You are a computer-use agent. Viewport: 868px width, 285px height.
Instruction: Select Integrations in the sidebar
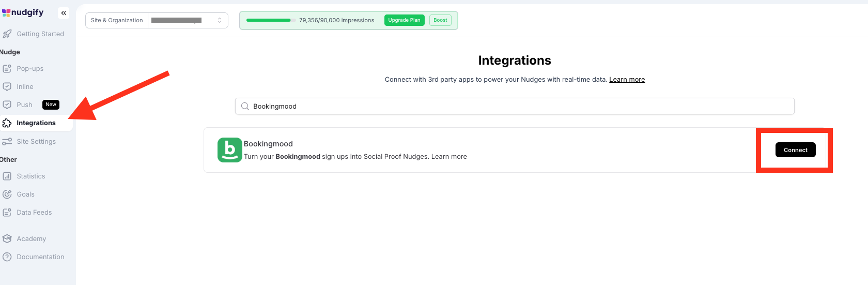[x=35, y=123]
